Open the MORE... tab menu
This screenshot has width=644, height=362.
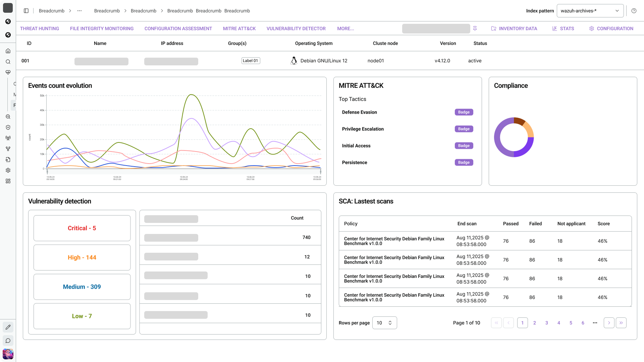(345, 28)
